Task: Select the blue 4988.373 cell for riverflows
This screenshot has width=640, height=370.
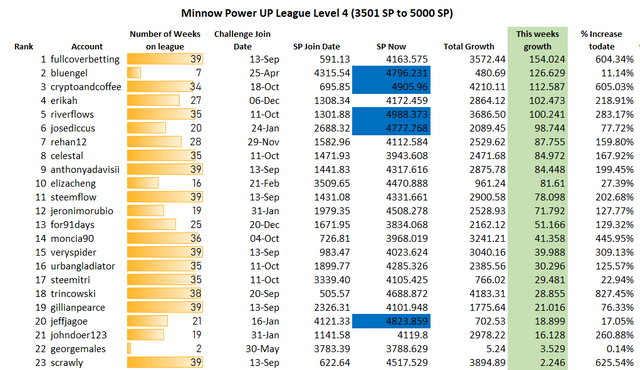Action: (391, 114)
